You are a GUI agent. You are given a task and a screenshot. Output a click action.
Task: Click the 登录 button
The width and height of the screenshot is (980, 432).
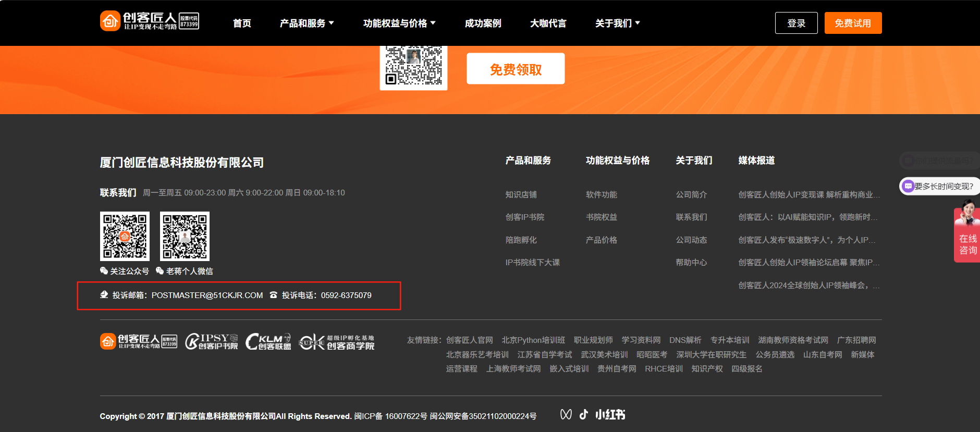[796, 23]
